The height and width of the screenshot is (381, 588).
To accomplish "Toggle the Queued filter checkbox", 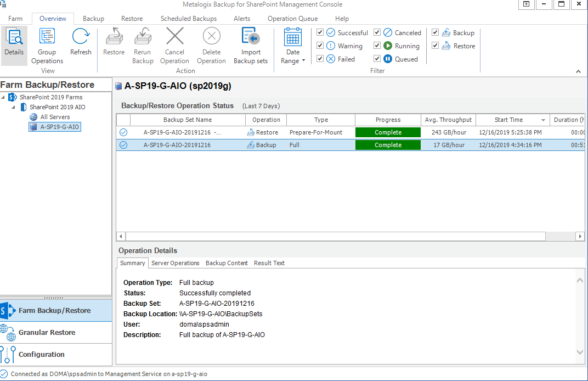I will click(x=377, y=59).
